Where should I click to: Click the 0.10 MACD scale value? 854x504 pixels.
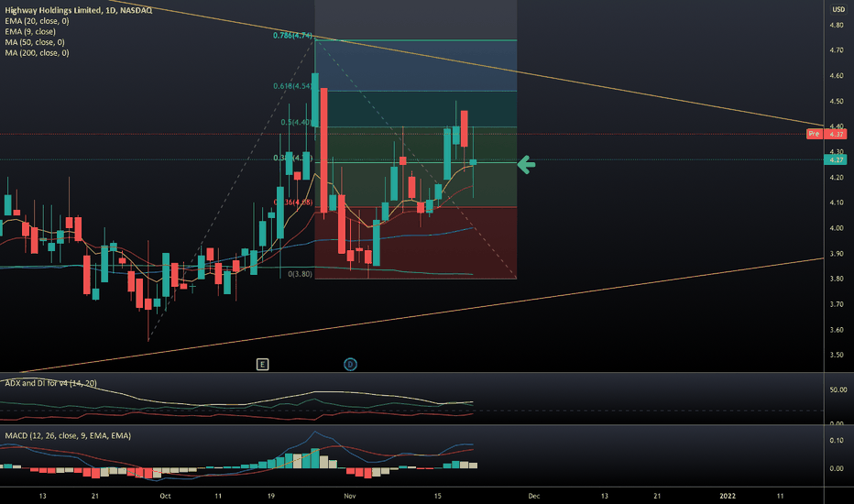click(x=837, y=440)
